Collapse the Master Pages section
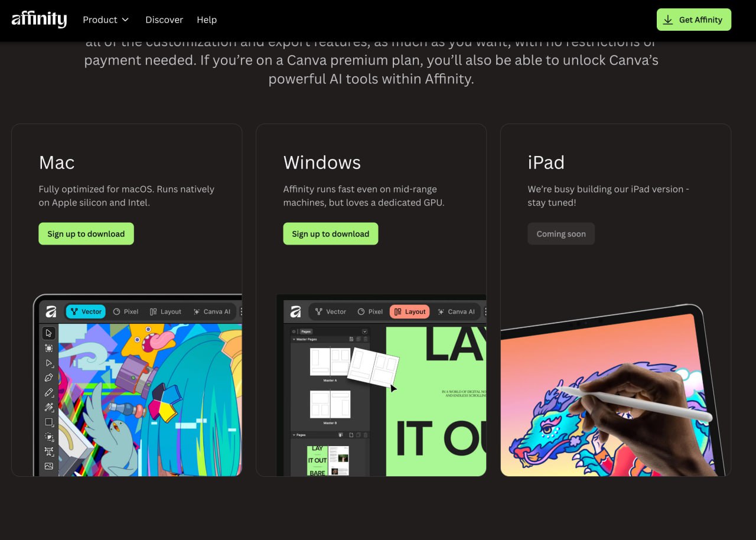Image resolution: width=756 pixels, height=540 pixels. point(294,339)
